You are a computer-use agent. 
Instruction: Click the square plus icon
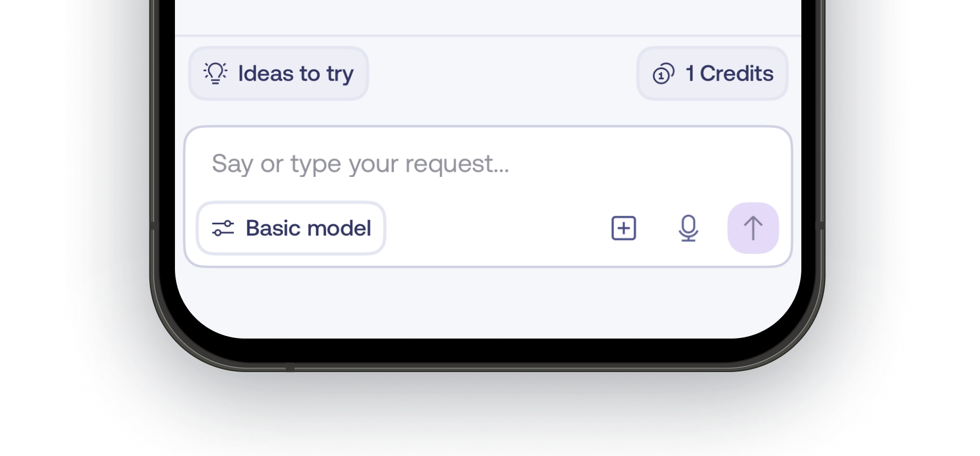click(x=624, y=228)
